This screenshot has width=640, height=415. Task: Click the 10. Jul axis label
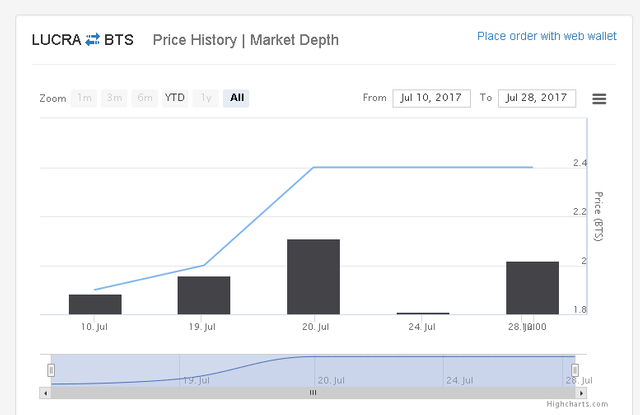[x=94, y=327]
